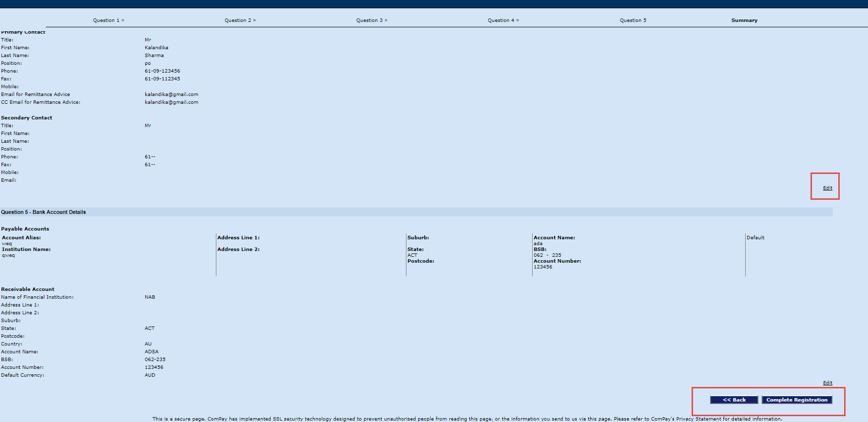Select the remittance email kalandika@gmail.com value
The height and width of the screenshot is (422, 868).
click(172, 95)
